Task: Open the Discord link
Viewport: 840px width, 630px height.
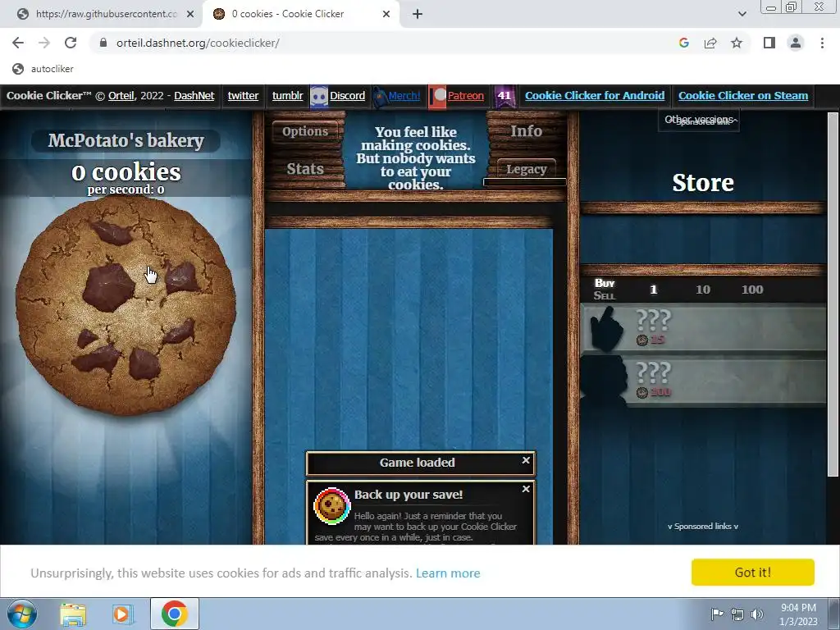Action: 347,96
